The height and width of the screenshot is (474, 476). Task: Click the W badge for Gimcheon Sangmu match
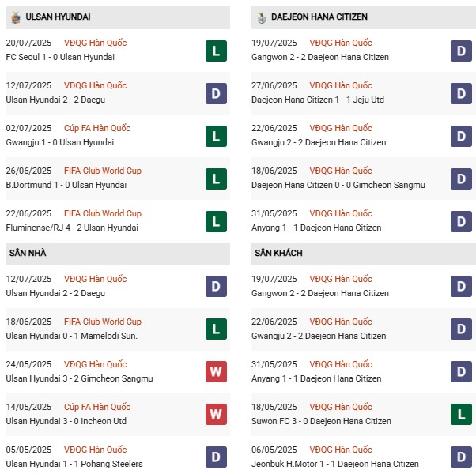(215, 373)
